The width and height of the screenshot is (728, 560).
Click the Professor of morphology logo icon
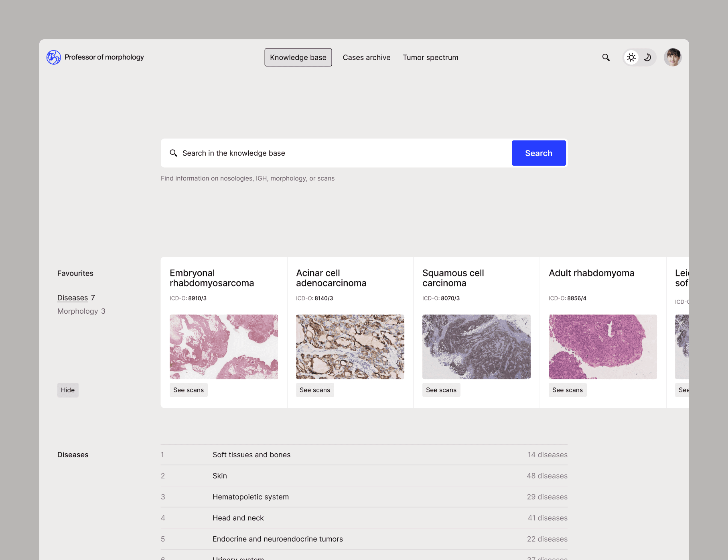tap(54, 57)
